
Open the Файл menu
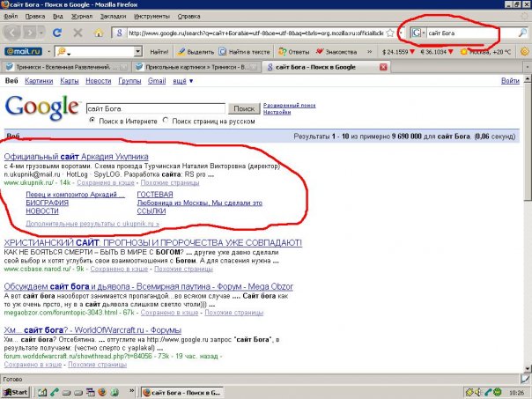11,16
